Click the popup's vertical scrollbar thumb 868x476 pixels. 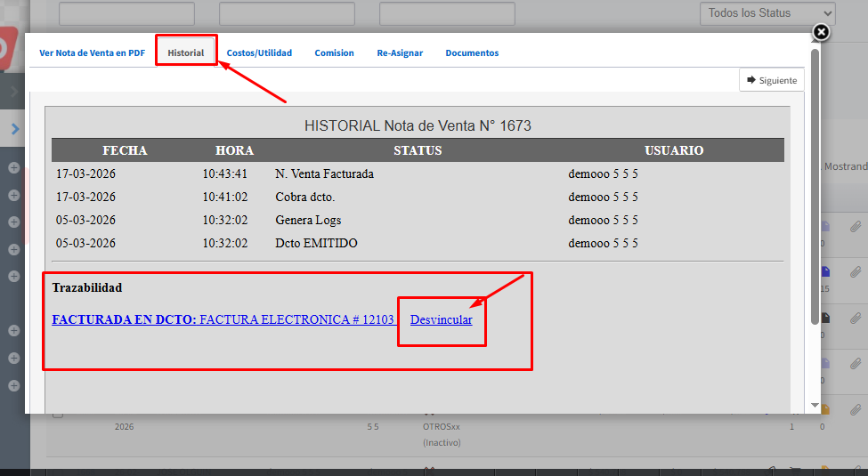(x=815, y=187)
